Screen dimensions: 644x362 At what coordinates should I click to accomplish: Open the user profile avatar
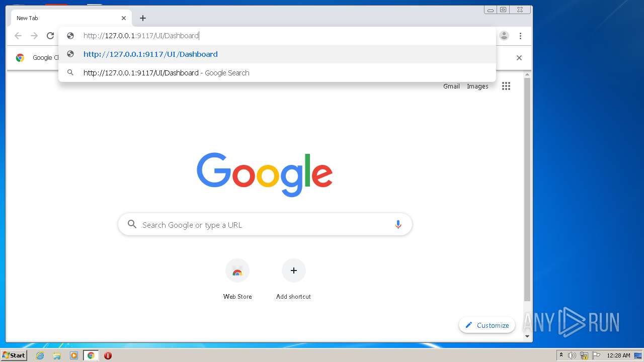(504, 36)
